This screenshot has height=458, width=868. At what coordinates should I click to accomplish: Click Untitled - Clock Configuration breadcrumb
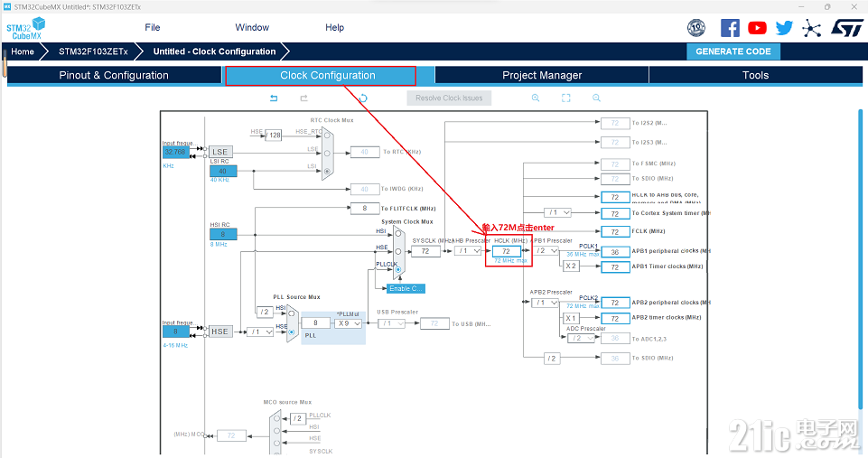[214, 51]
